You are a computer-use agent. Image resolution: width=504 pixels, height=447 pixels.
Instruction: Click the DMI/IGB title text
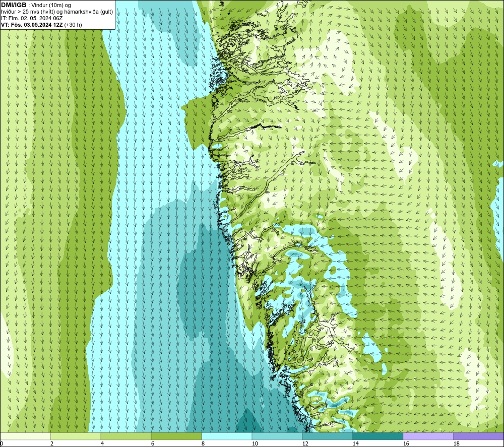pos(14,5)
